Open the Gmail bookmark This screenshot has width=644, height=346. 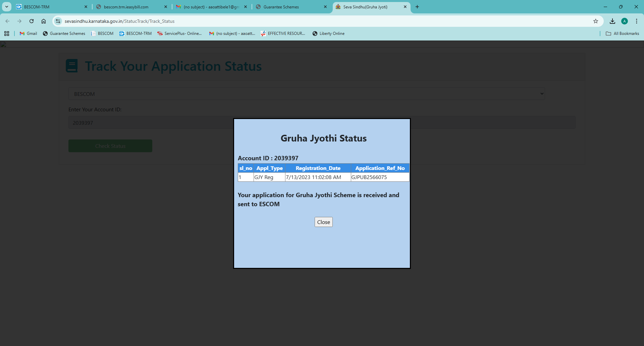pos(29,34)
